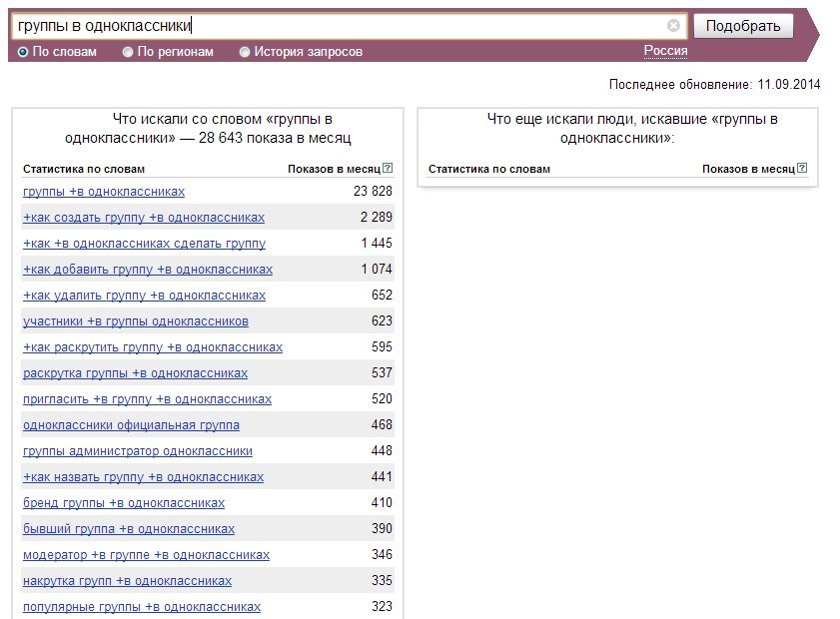Click the value '323' in the table

click(382, 607)
